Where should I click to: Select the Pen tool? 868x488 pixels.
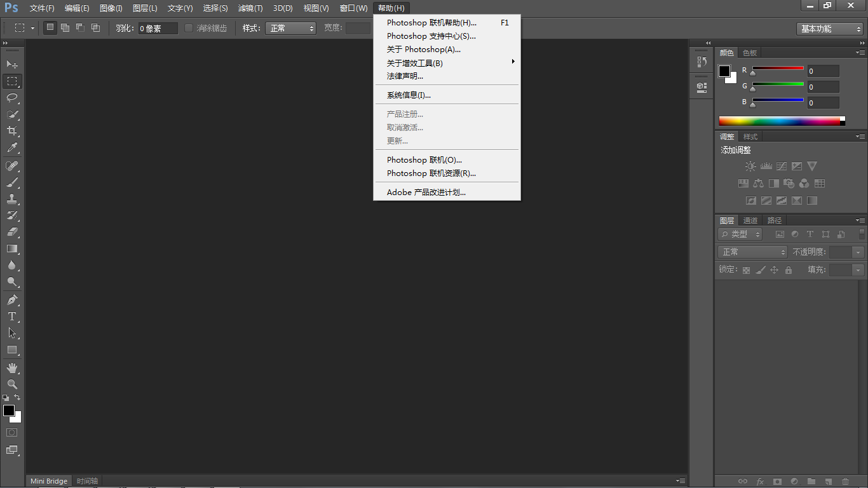tap(12, 299)
